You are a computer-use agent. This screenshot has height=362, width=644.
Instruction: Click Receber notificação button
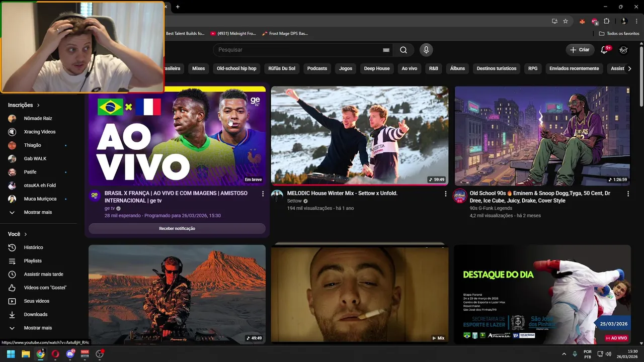click(177, 228)
